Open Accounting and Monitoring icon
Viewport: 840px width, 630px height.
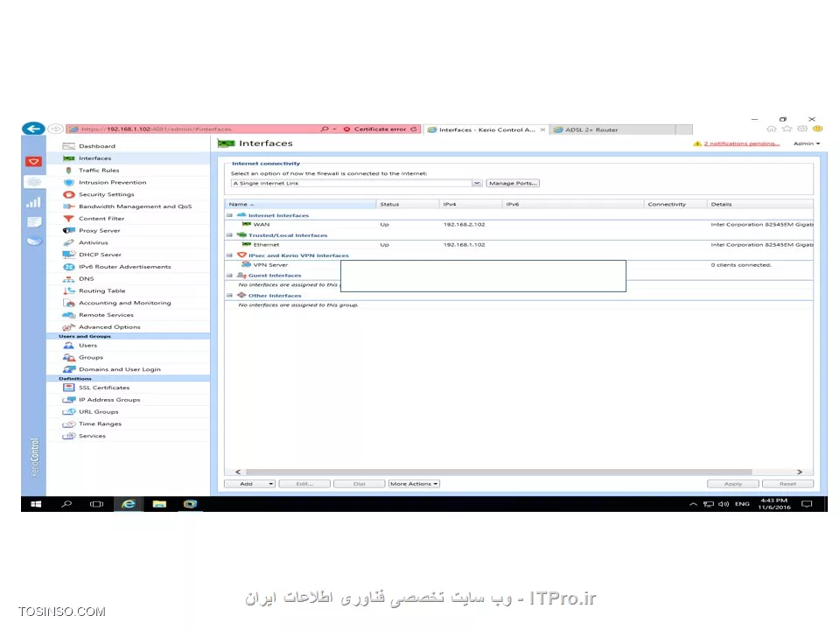[68, 304]
